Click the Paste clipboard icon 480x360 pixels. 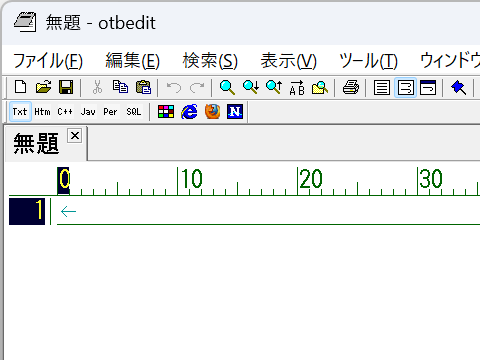point(143,87)
